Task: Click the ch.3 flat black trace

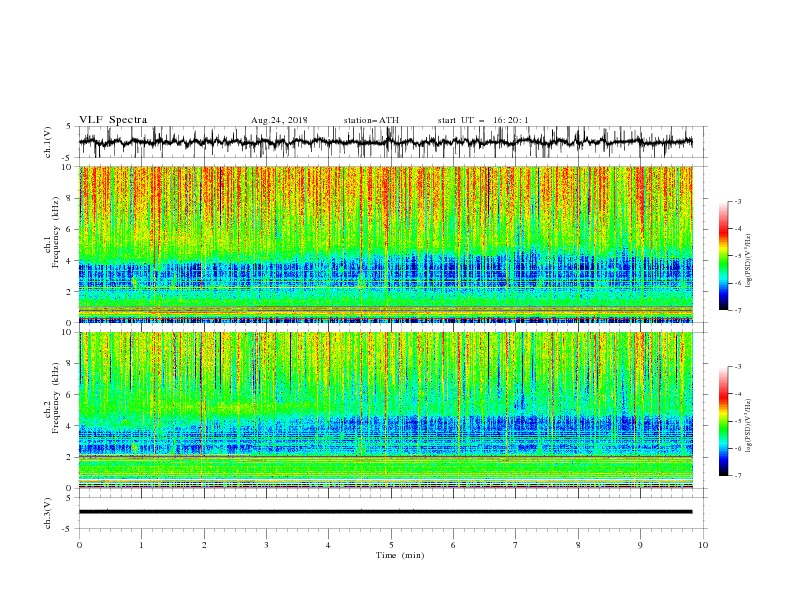Action: point(385,512)
